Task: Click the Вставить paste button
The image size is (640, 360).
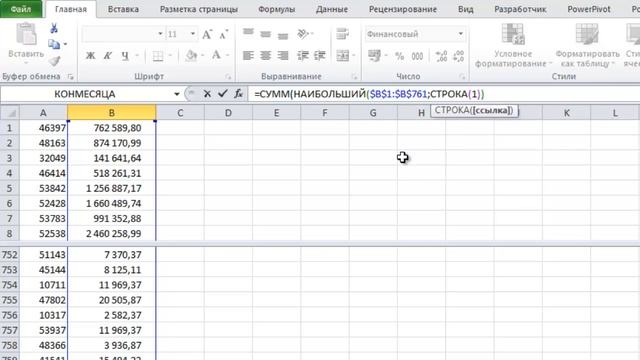Action: (26, 43)
